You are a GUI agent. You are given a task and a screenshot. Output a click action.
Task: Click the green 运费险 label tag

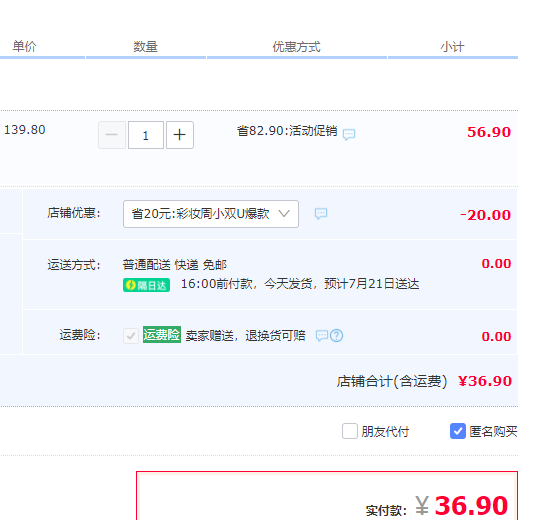(162, 334)
